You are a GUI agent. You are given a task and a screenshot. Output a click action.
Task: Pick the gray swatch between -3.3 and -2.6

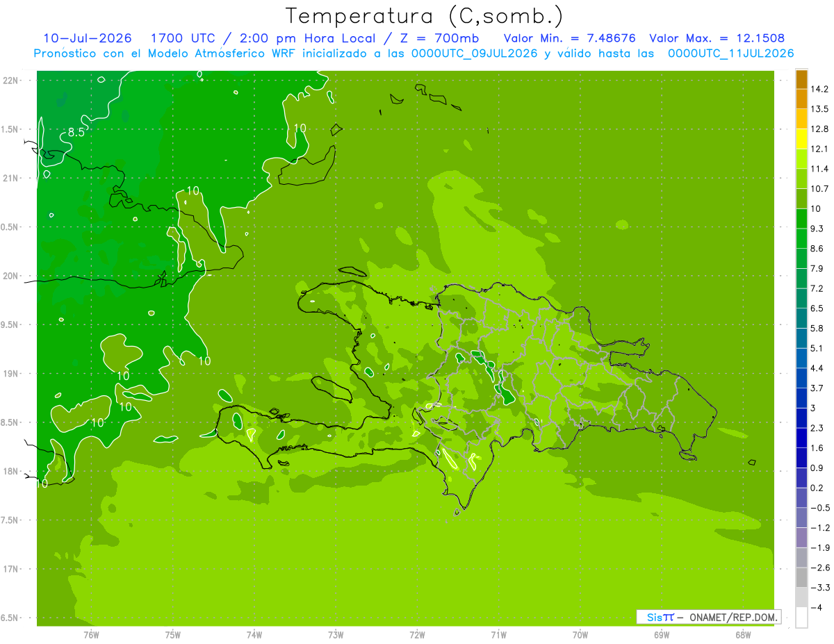(x=801, y=578)
